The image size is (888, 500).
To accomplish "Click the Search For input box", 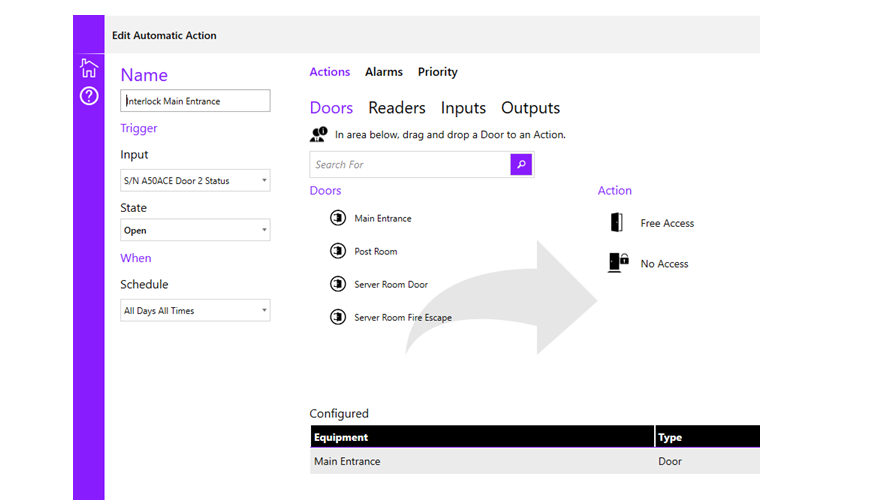I will 410,165.
